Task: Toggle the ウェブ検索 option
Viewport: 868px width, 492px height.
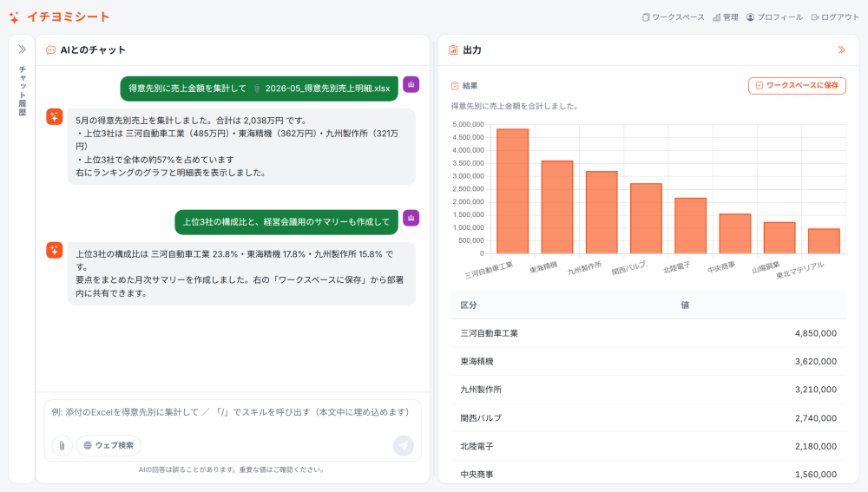Action: point(108,445)
